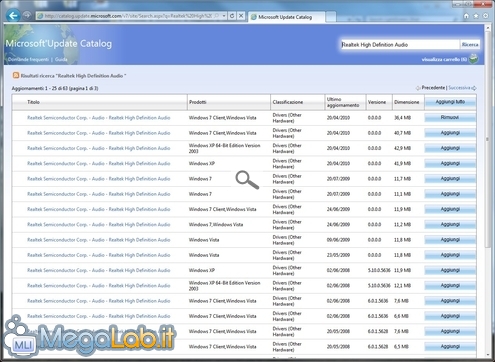
Task: Open the Realtek driver link for 36,4 MB row
Action: point(99,118)
